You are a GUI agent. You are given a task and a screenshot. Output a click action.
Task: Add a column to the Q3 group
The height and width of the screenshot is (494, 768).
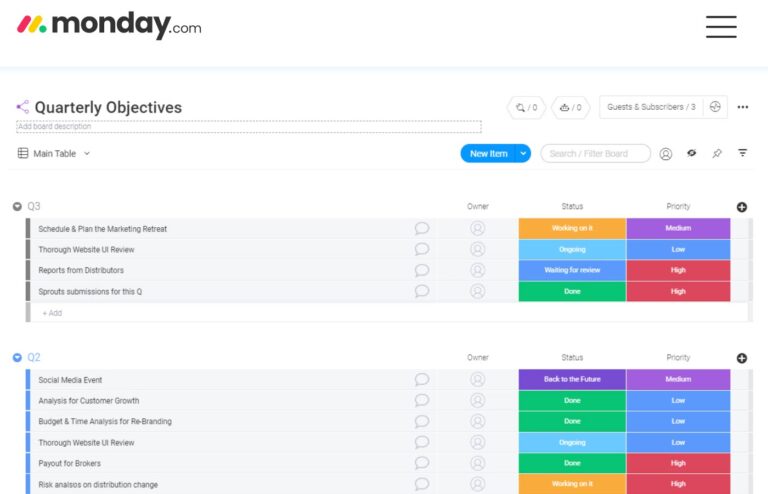(x=742, y=207)
